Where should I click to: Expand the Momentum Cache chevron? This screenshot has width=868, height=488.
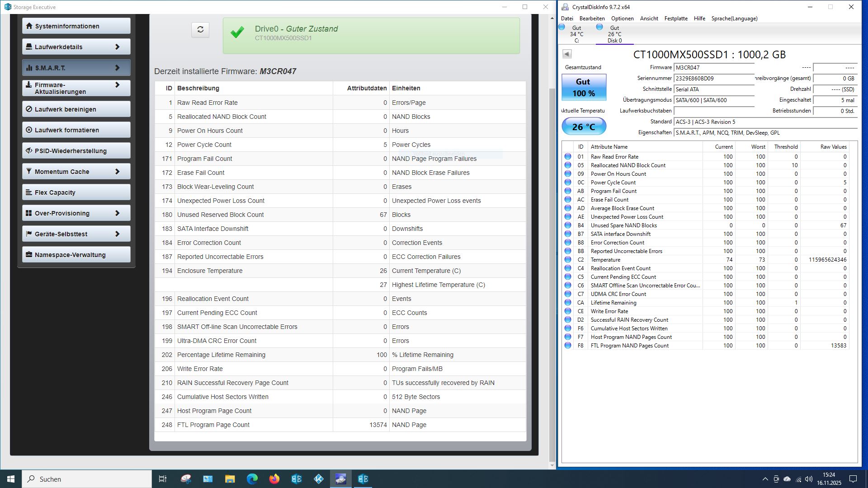[x=117, y=172]
